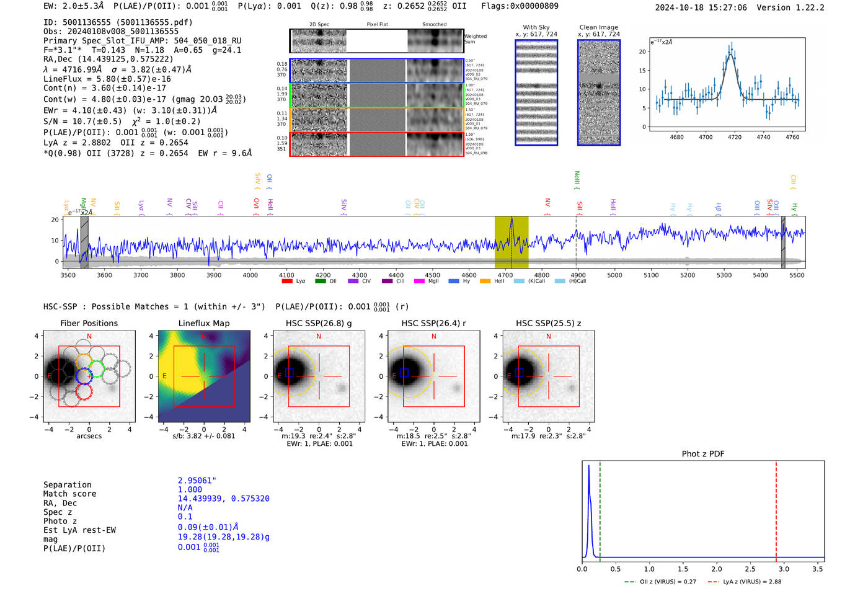The image size is (868, 591).
Task: Click the green fiber circle in Fiber Positions
Action: click(97, 369)
